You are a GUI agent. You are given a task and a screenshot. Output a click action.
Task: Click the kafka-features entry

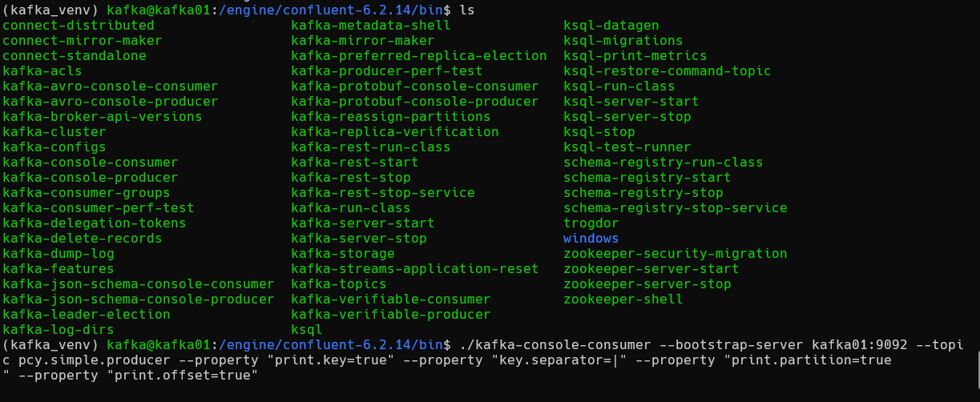[58, 269]
